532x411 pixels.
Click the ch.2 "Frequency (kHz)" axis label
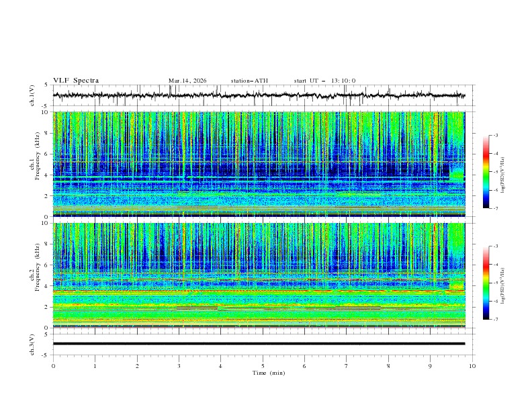tap(37, 267)
